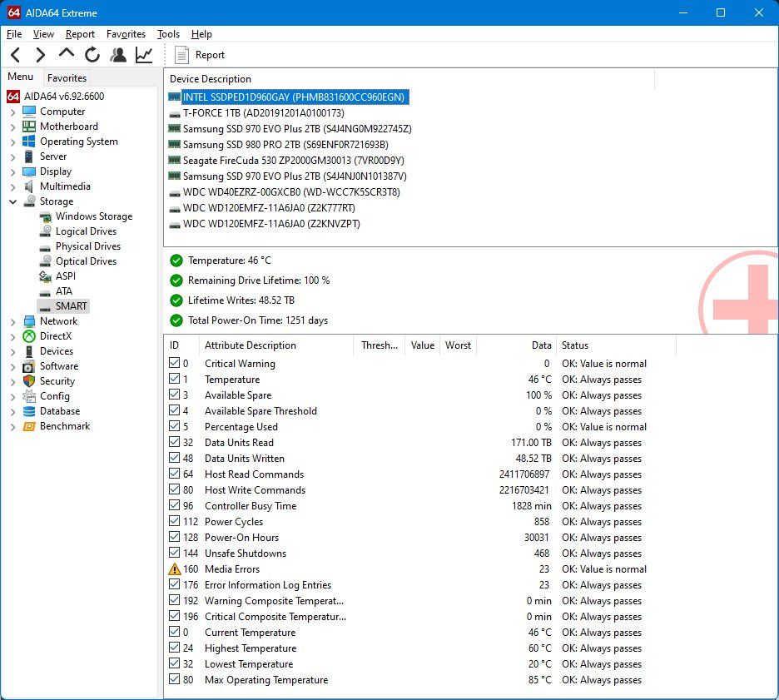779x700 pixels.
Task: Collapse the Storage tree node
Action: click(x=12, y=201)
